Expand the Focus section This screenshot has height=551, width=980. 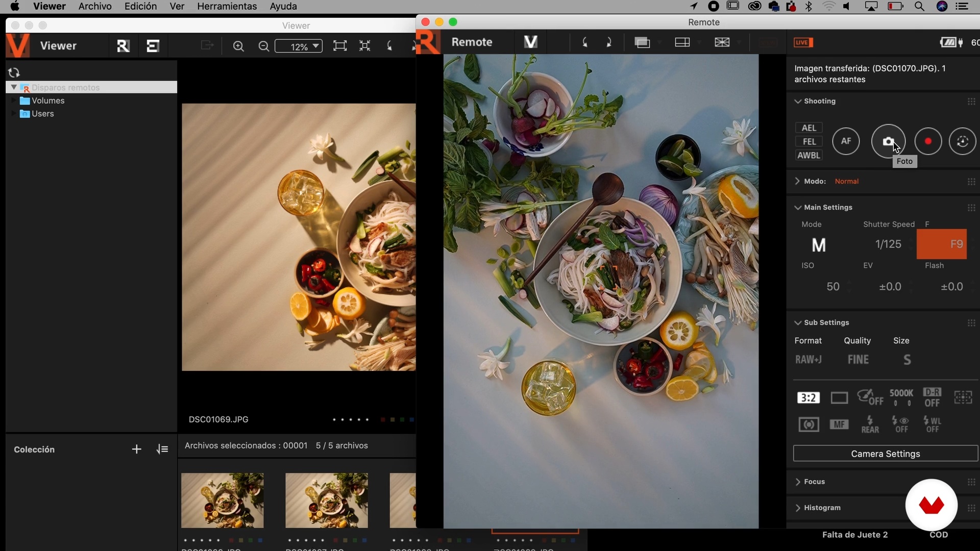tap(797, 482)
